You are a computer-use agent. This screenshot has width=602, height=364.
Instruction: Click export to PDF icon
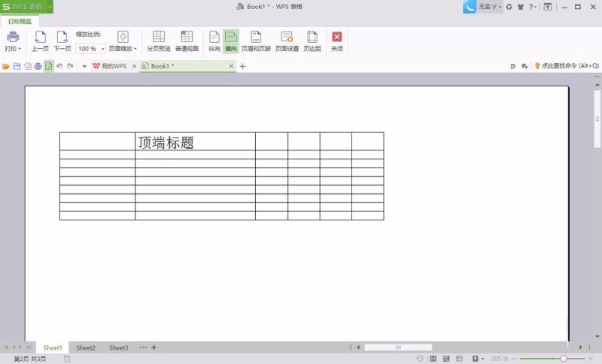click(28, 66)
